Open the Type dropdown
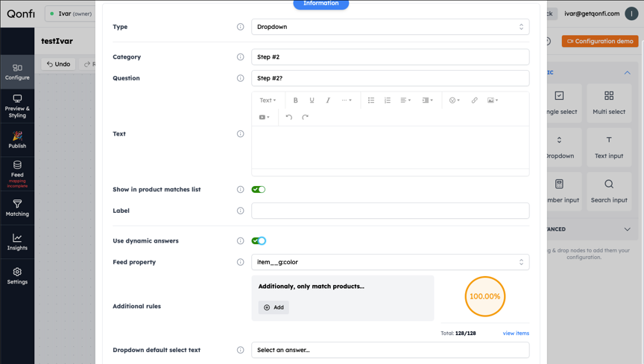 pyautogui.click(x=390, y=27)
